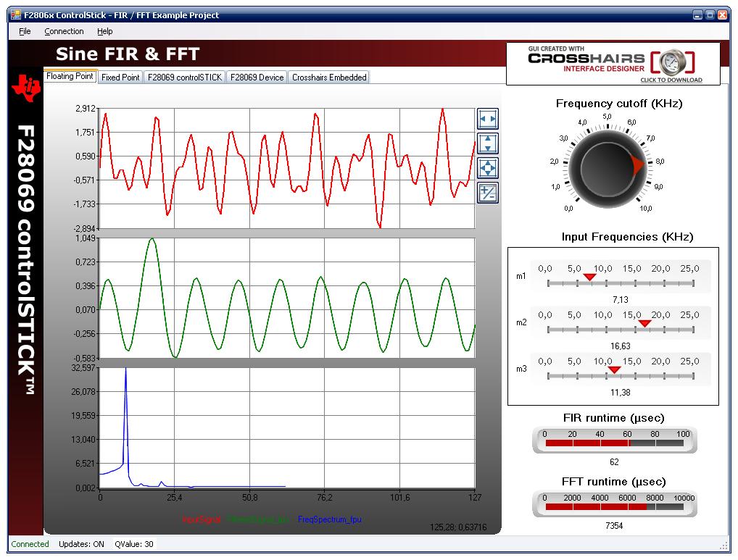The image size is (738, 560).
Task: Click the application icon in the title bar
Action: click(x=16, y=15)
